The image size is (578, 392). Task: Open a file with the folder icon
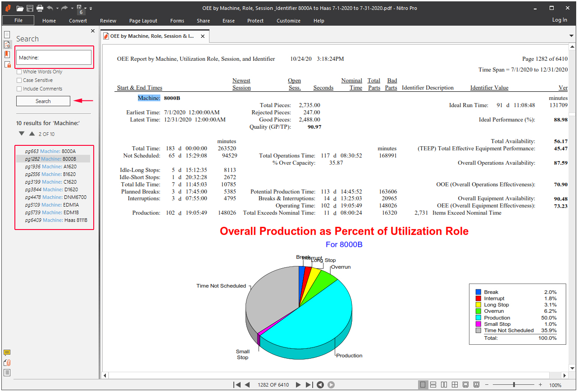(x=20, y=8)
